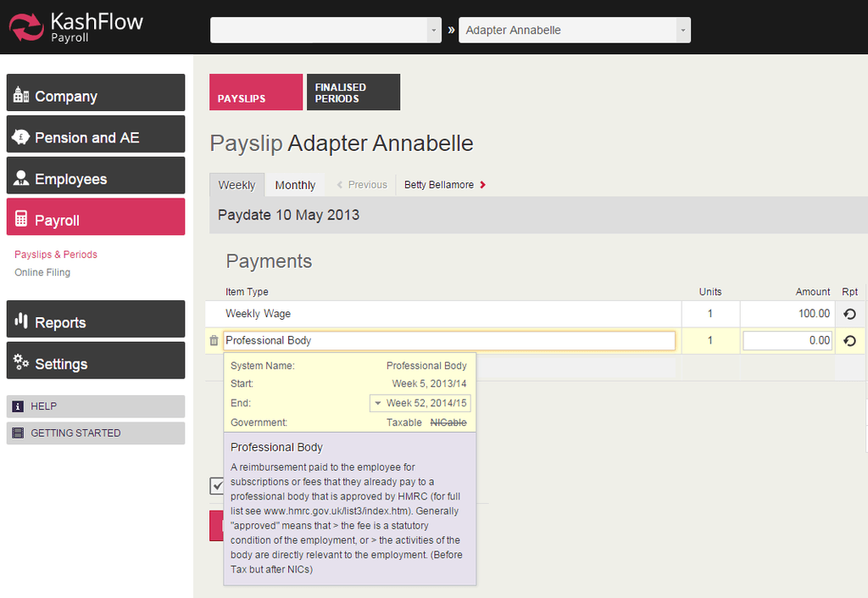Toggle the checkbox below the payments table

click(x=217, y=485)
